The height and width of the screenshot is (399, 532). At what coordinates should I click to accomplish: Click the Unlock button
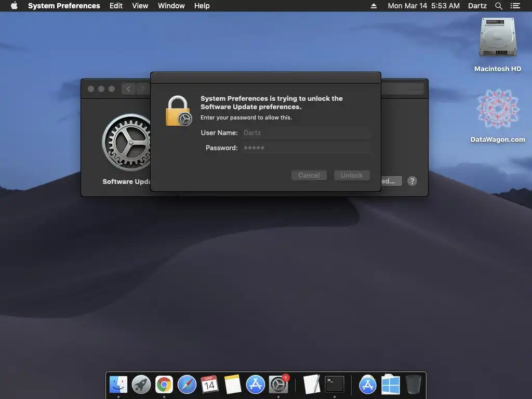point(352,175)
